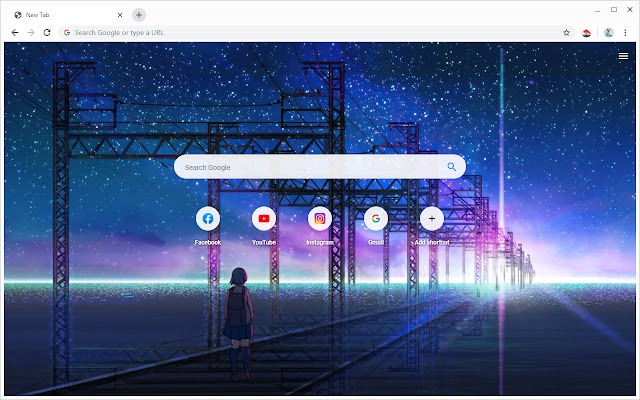Click the Gmail label text

376,242
